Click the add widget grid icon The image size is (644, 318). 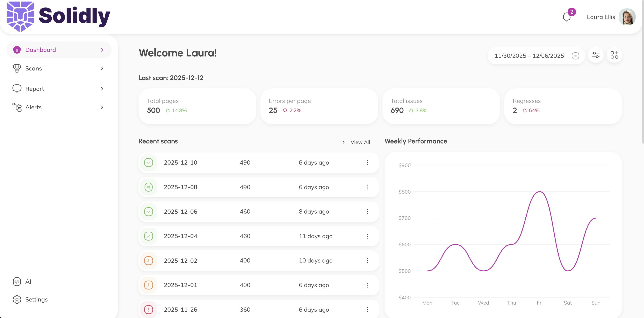click(x=614, y=55)
